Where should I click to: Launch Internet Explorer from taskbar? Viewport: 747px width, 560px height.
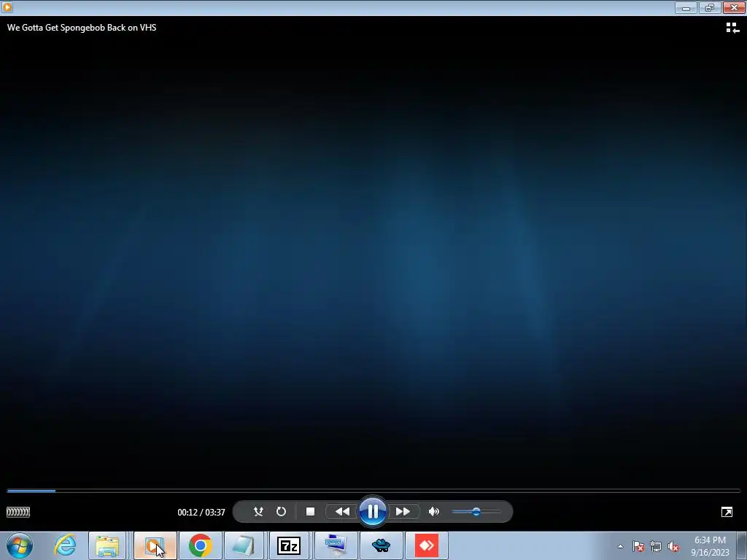click(x=65, y=545)
